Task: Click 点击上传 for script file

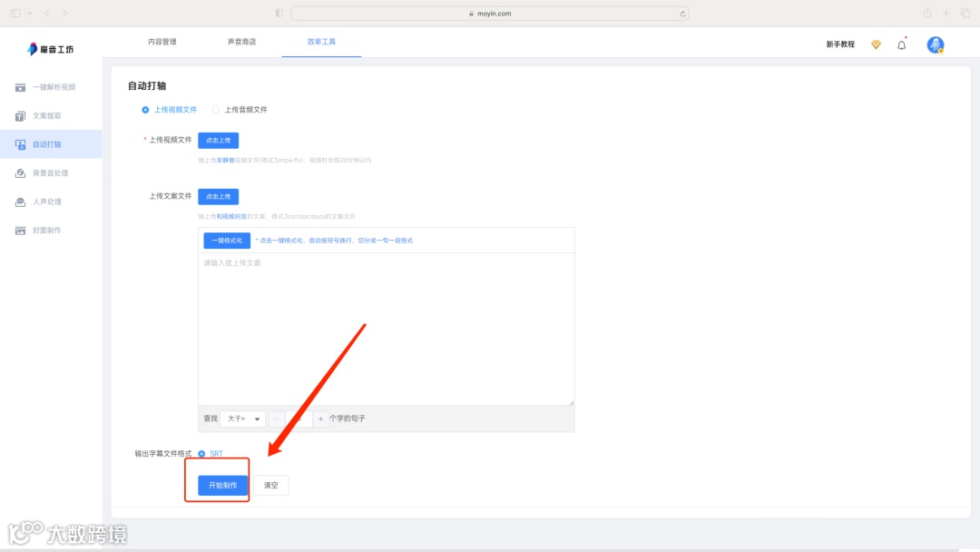Action: point(218,197)
